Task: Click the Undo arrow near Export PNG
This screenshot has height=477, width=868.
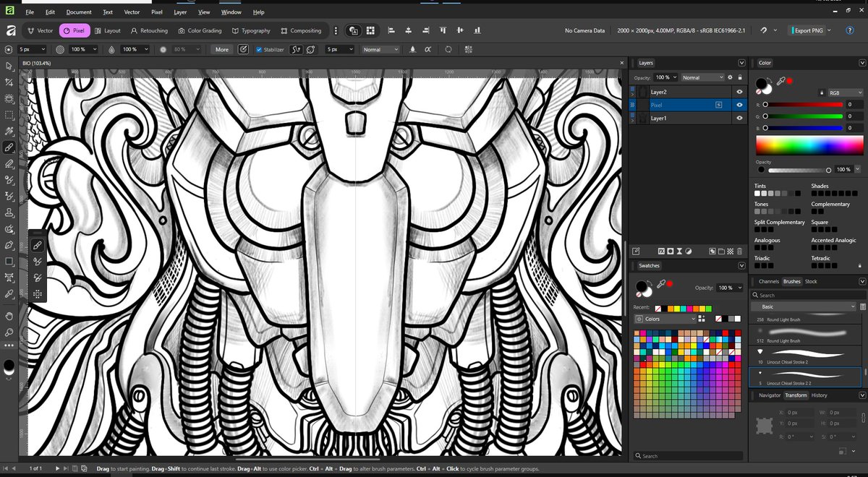Action: click(764, 30)
